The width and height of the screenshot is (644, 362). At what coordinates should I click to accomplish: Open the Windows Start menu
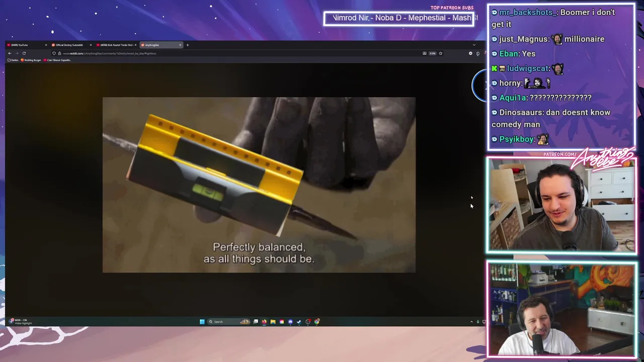point(202,322)
